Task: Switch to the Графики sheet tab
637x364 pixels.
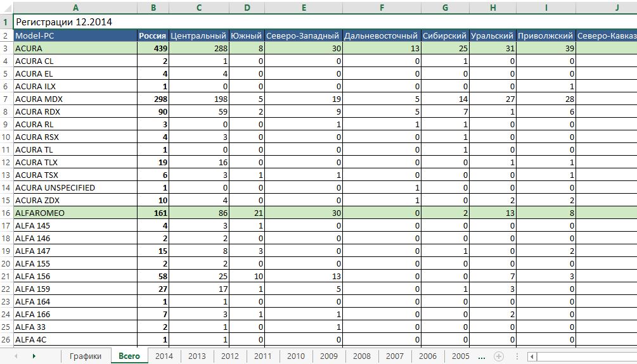Action: coord(86,356)
